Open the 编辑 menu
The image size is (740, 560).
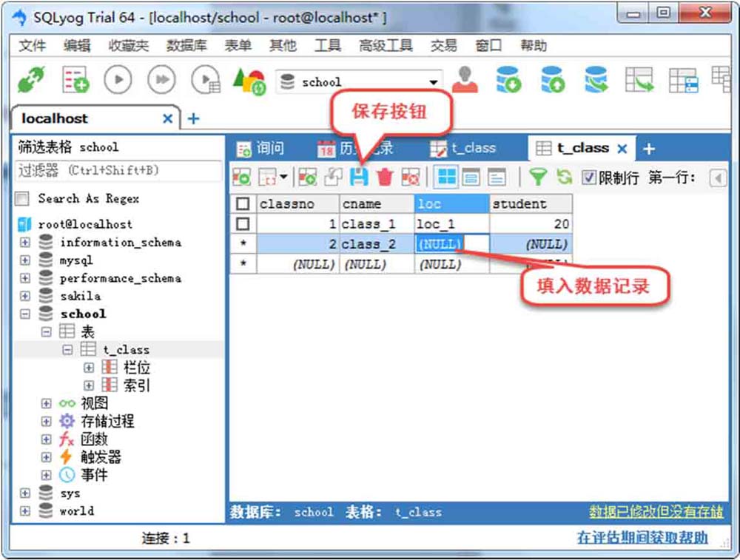[x=77, y=45]
